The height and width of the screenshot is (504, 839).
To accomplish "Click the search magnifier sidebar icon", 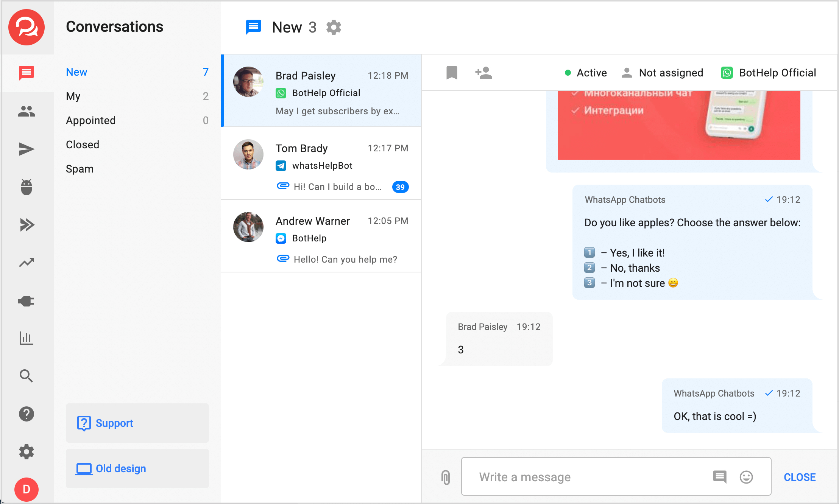I will pos(27,376).
